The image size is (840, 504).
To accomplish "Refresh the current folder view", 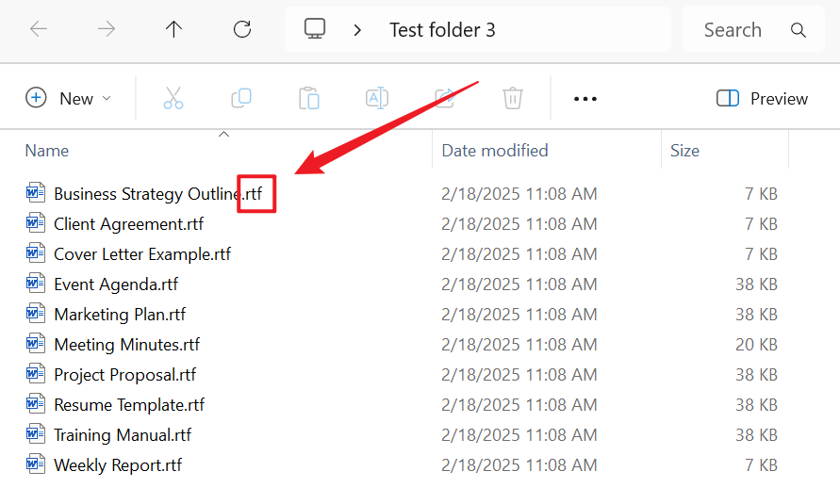I will [x=242, y=29].
